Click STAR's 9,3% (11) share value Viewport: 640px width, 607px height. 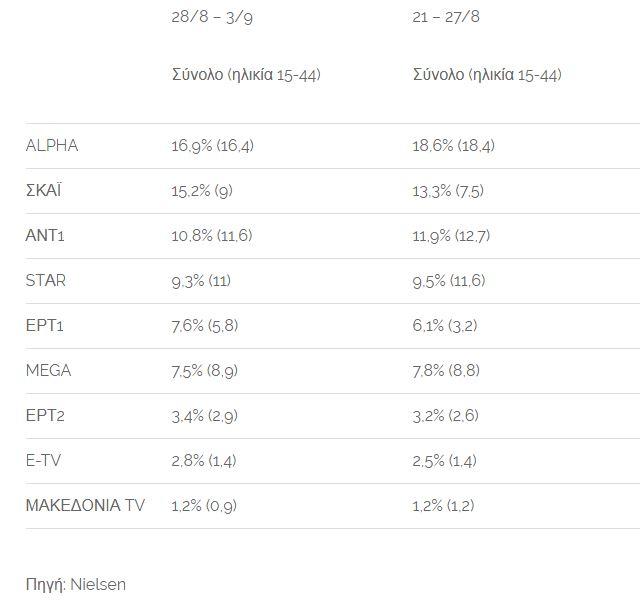click(x=201, y=281)
